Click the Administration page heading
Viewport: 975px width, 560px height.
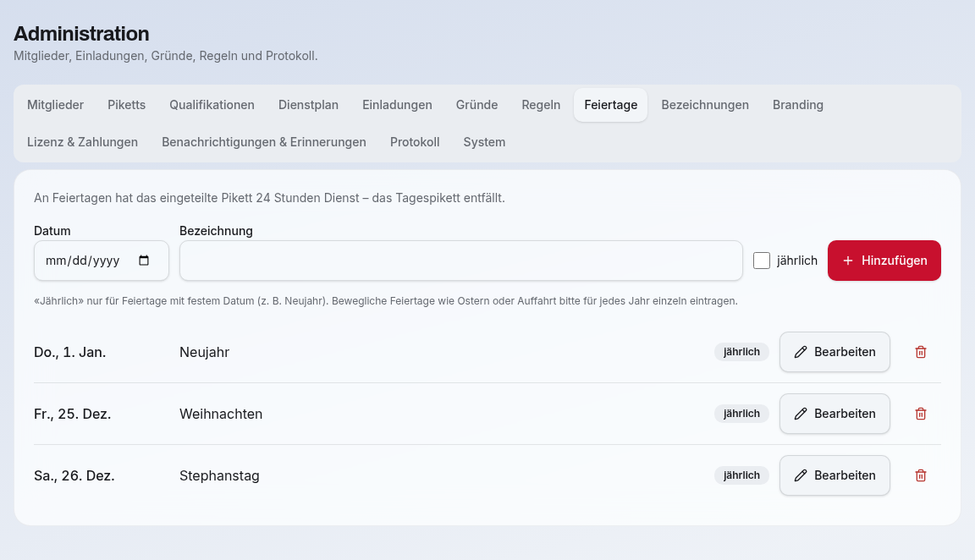click(81, 34)
